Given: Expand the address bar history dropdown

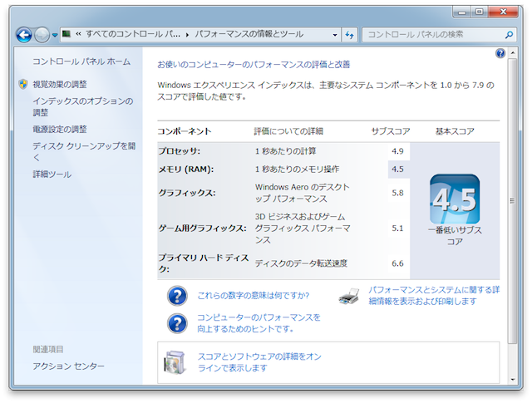Looking at the screenshot, I should click(335, 35).
